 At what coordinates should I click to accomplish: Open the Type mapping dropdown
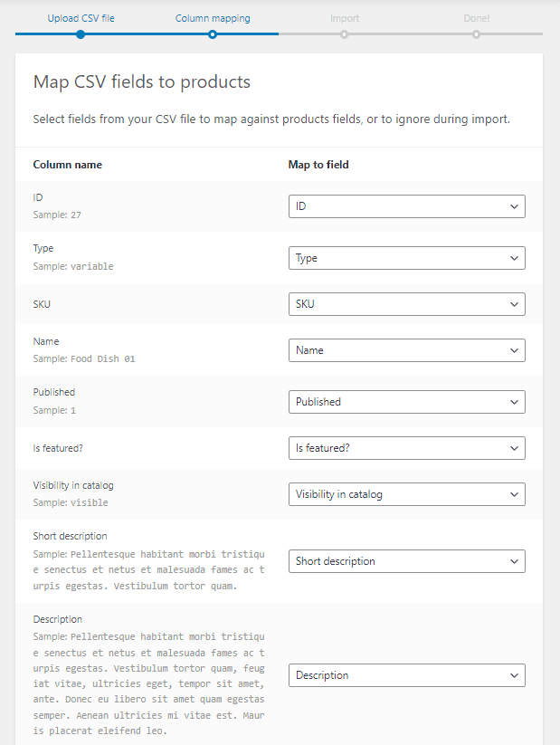point(405,258)
